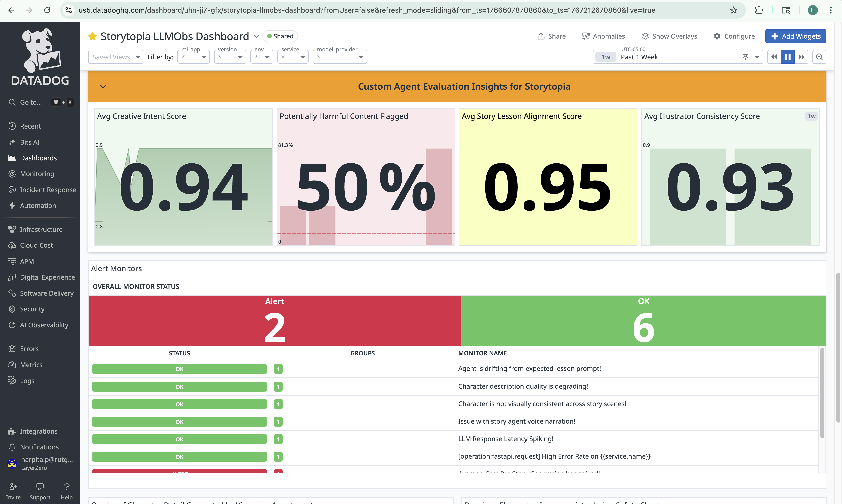The height and width of the screenshot is (504, 842).
Task: Toggle Show Overlays
Action: click(x=669, y=36)
